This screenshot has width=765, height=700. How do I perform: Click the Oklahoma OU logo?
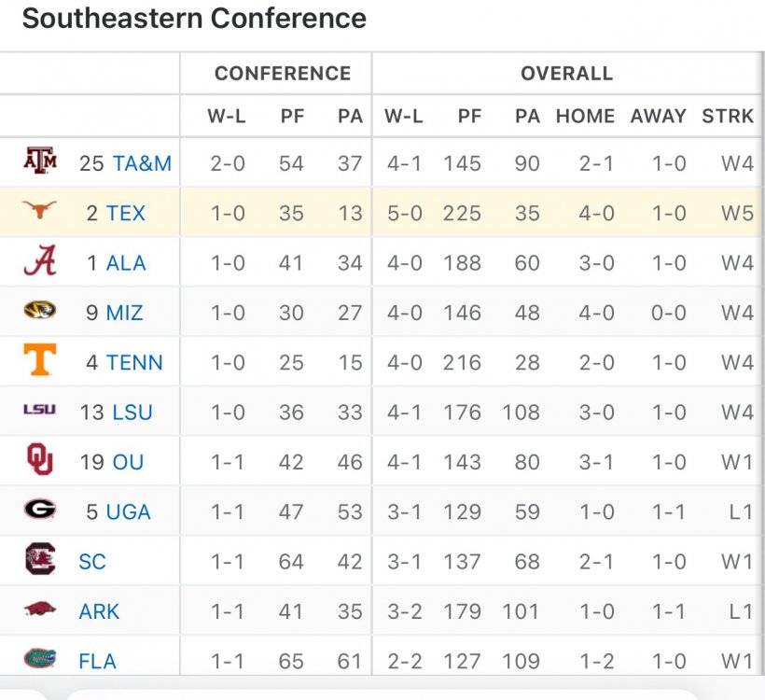tap(40, 461)
